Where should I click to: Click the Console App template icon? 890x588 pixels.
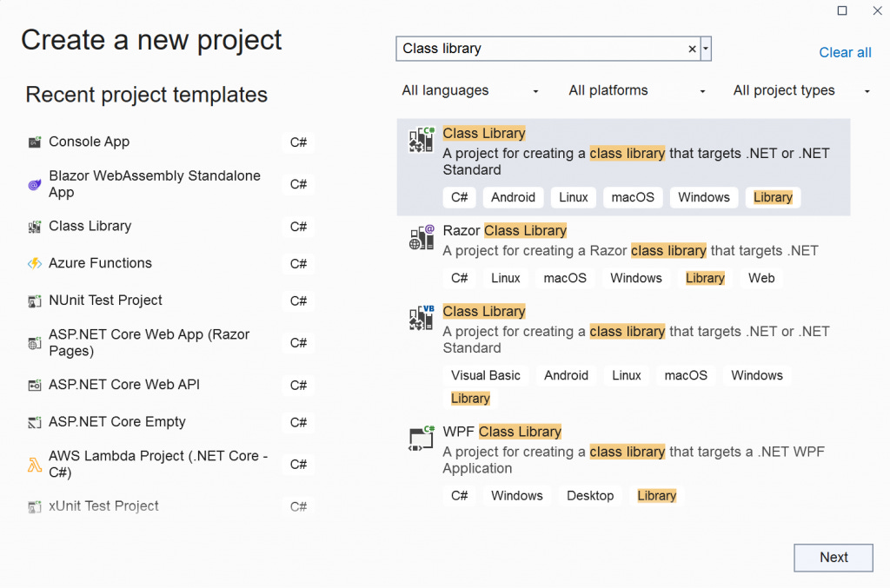[x=35, y=142]
